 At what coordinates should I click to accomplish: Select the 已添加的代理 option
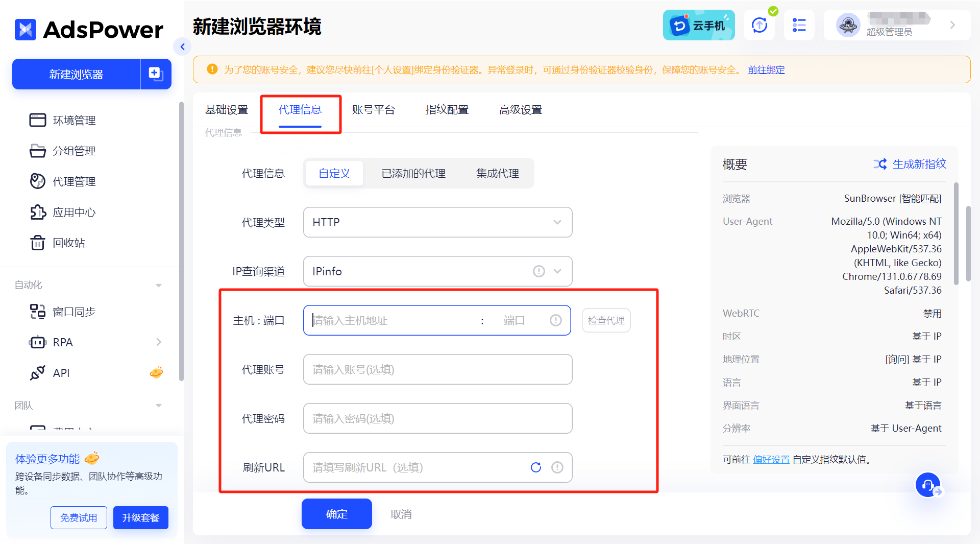[413, 173]
